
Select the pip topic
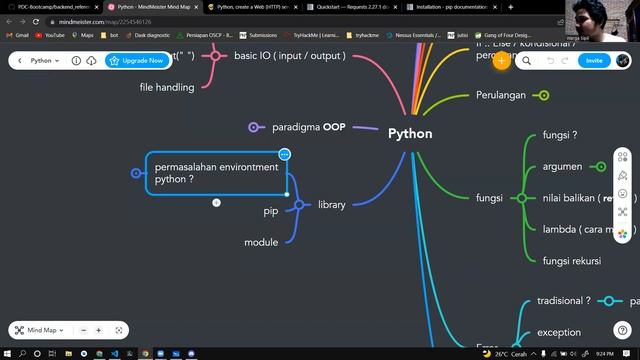271,211
